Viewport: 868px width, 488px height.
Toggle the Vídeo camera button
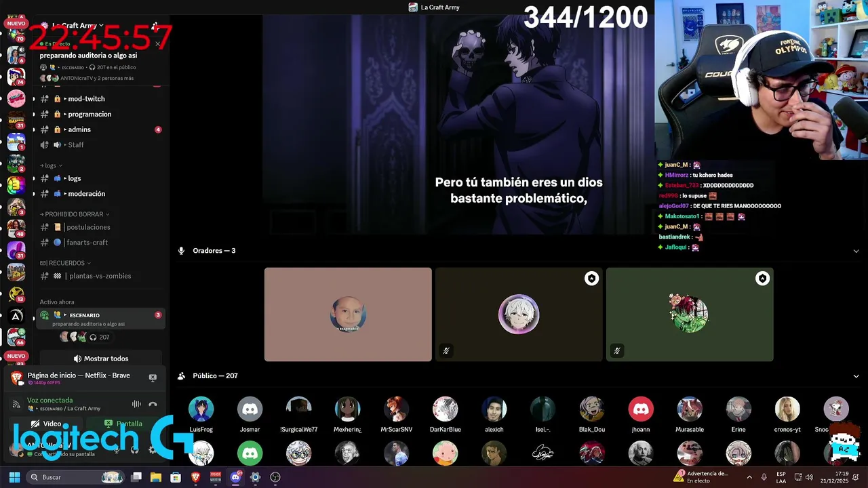46,424
